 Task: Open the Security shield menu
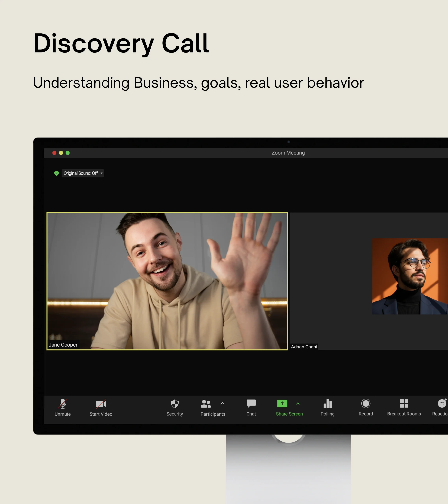tap(175, 408)
